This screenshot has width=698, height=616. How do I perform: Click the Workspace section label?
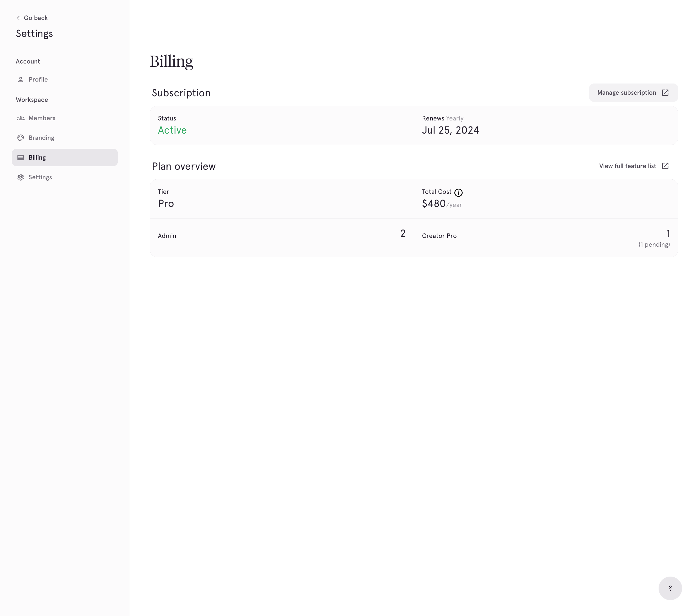[32, 100]
